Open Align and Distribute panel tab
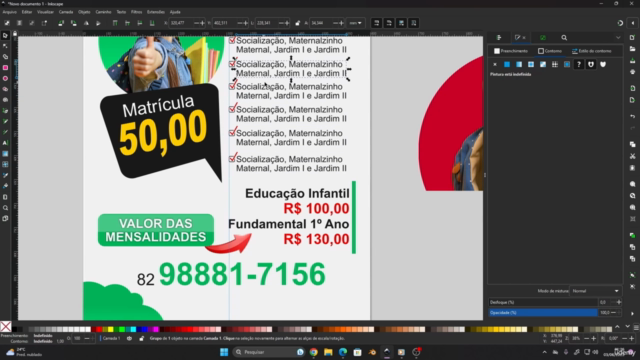 click(499, 38)
